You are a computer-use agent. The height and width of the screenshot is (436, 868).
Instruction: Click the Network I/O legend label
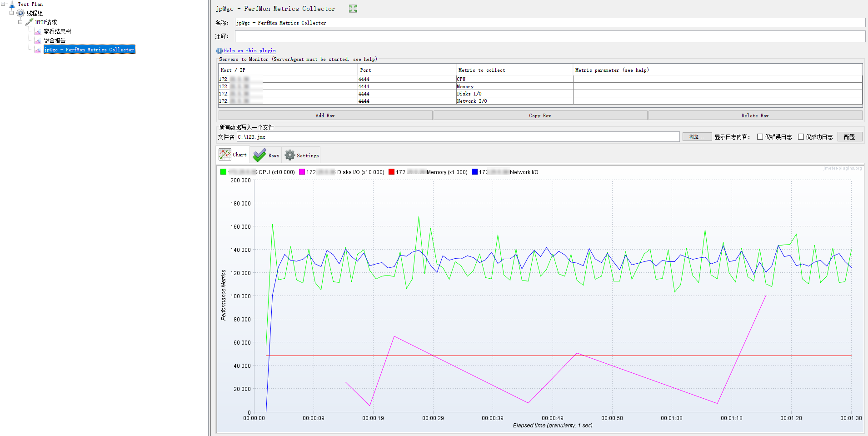pos(524,172)
